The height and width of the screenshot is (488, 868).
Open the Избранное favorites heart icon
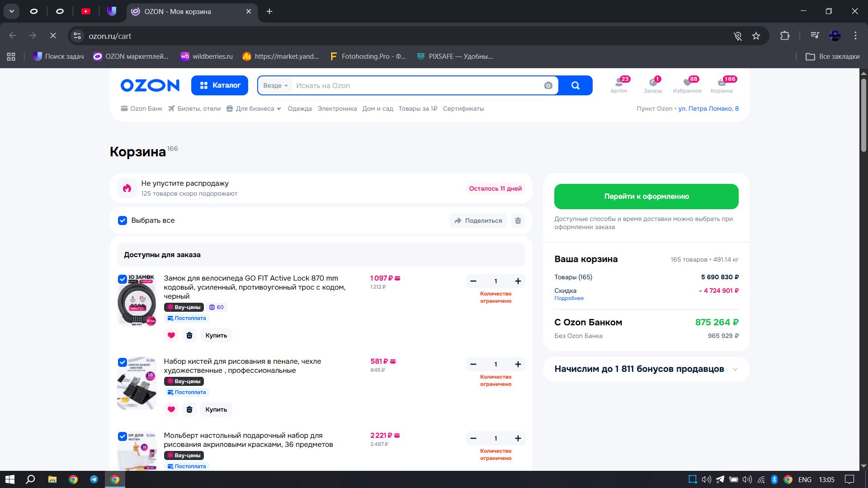point(687,83)
